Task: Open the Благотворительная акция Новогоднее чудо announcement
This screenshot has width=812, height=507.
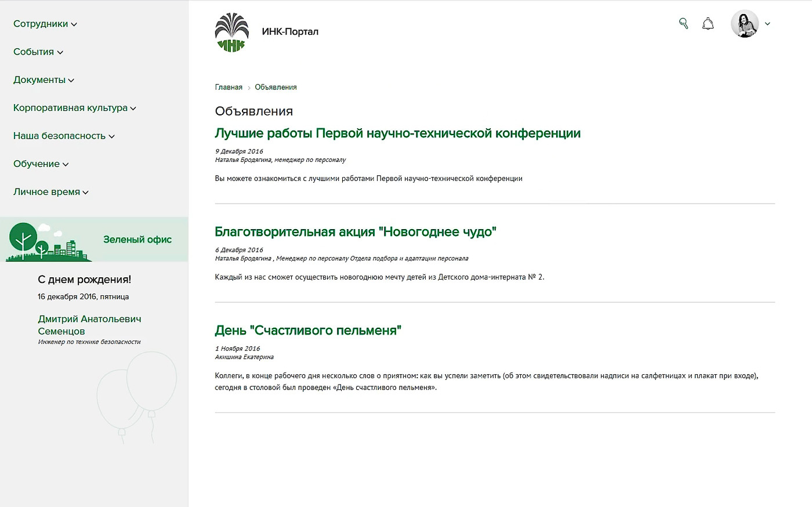Action: tap(356, 231)
